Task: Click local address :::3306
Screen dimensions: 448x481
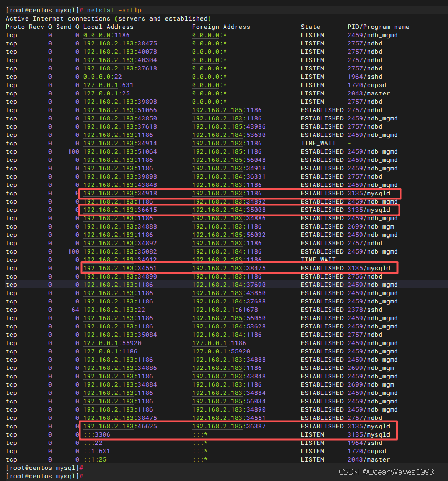Action: coord(97,435)
